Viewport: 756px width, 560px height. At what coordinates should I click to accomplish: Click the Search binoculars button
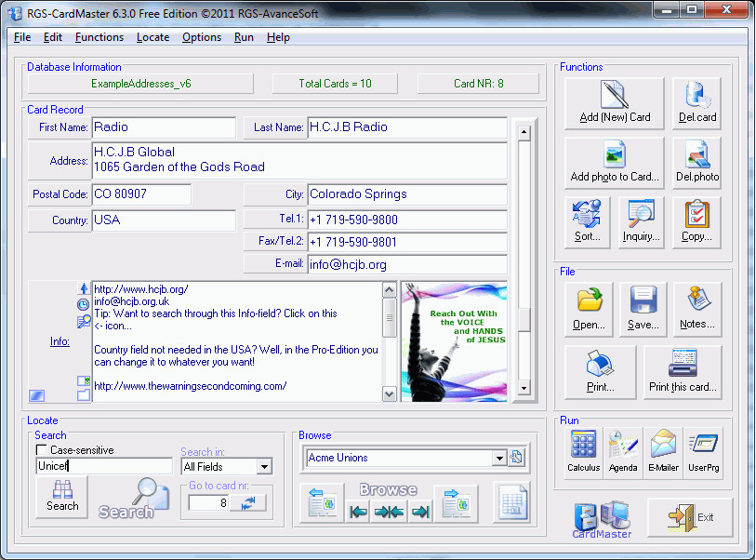[x=62, y=497]
